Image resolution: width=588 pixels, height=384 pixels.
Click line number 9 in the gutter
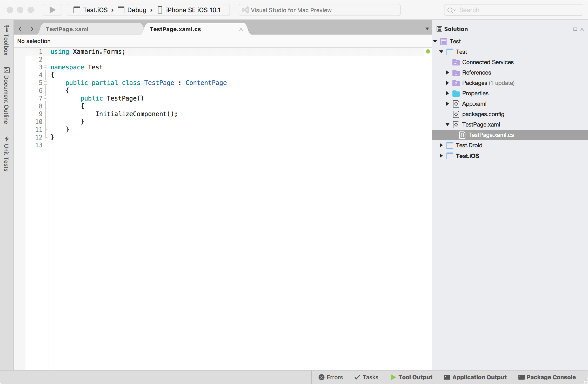(41, 114)
